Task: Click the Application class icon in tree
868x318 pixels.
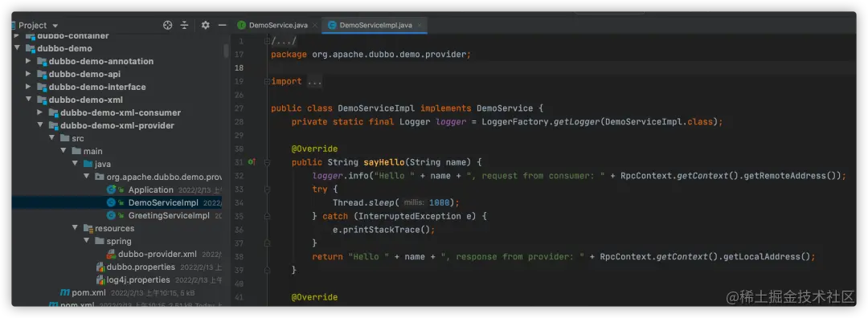Action: (x=111, y=190)
